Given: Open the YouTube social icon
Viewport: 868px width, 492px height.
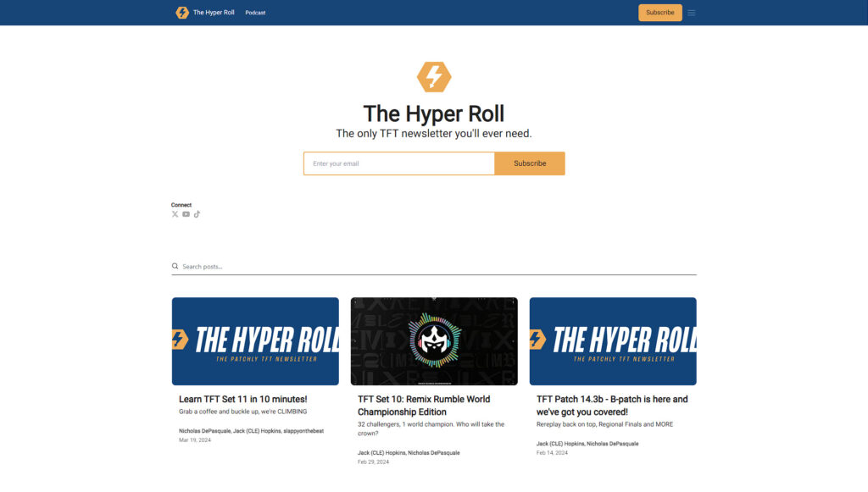Looking at the screenshot, I should [x=186, y=214].
